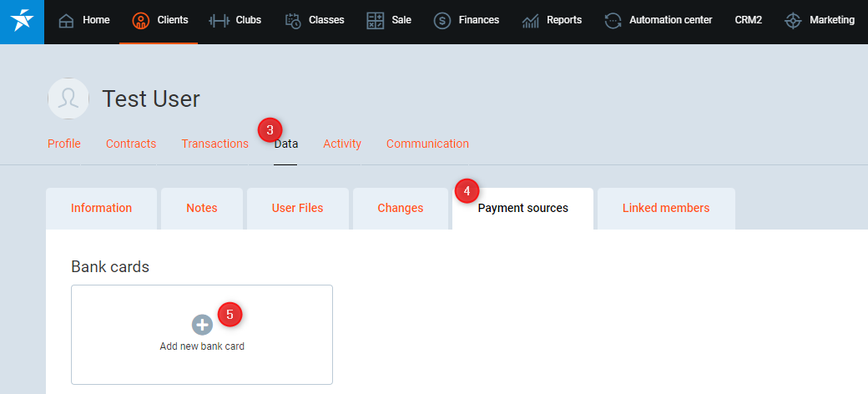Image resolution: width=868 pixels, height=394 pixels.
Task: Select the Information tab
Action: pos(101,208)
